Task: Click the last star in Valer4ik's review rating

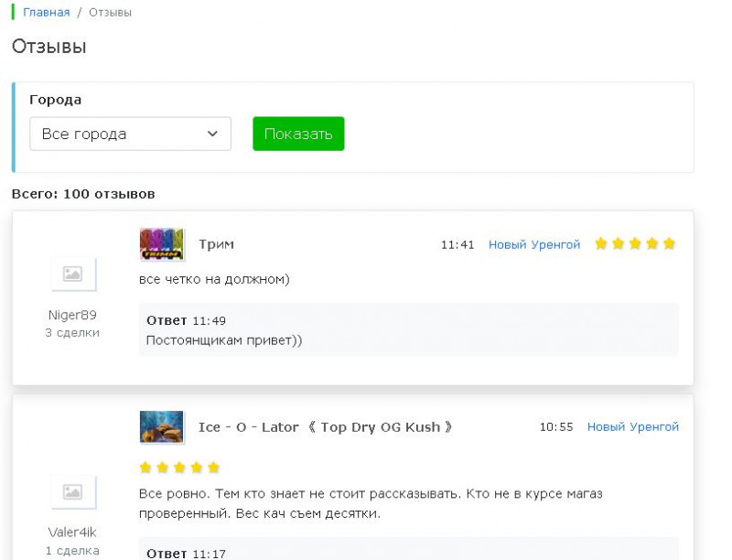Action: point(213,468)
